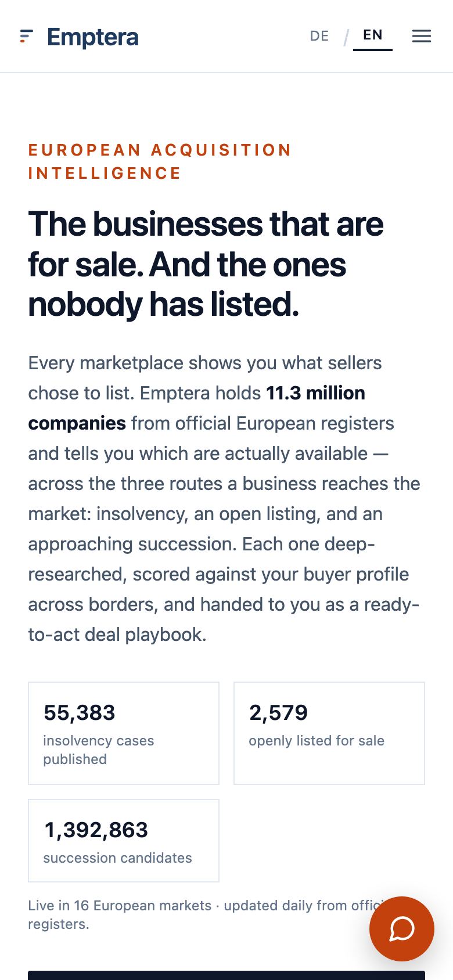Screen dimensions: 453x980
Task: Open the hamburger navigation menu
Action: tap(422, 36)
